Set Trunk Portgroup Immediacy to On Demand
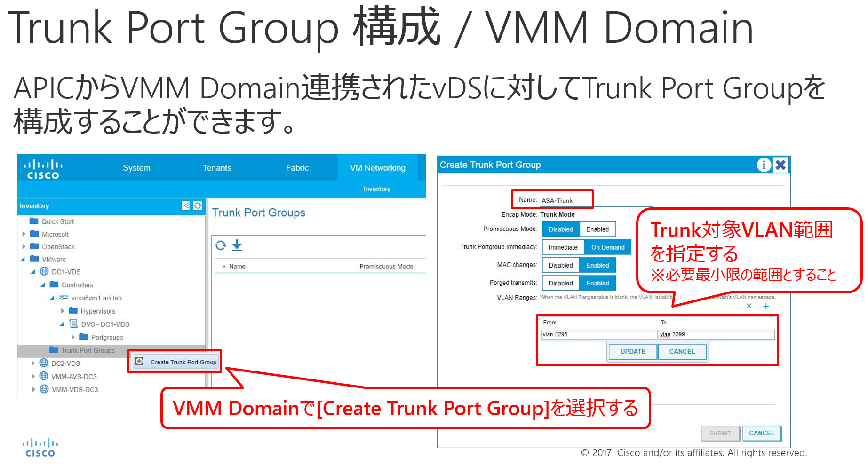The image size is (868, 466). pyautogui.click(x=608, y=247)
